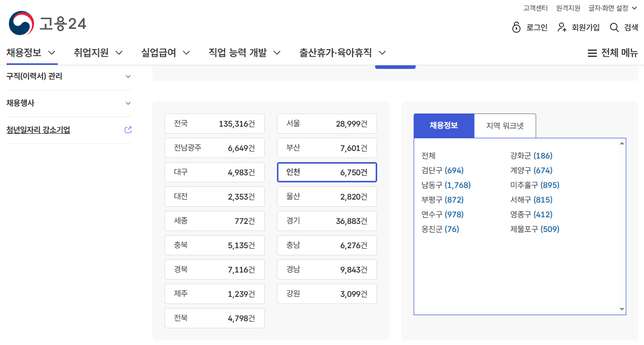
Task: Select 서울 28,999건 region button
Action: pyautogui.click(x=327, y=124)
